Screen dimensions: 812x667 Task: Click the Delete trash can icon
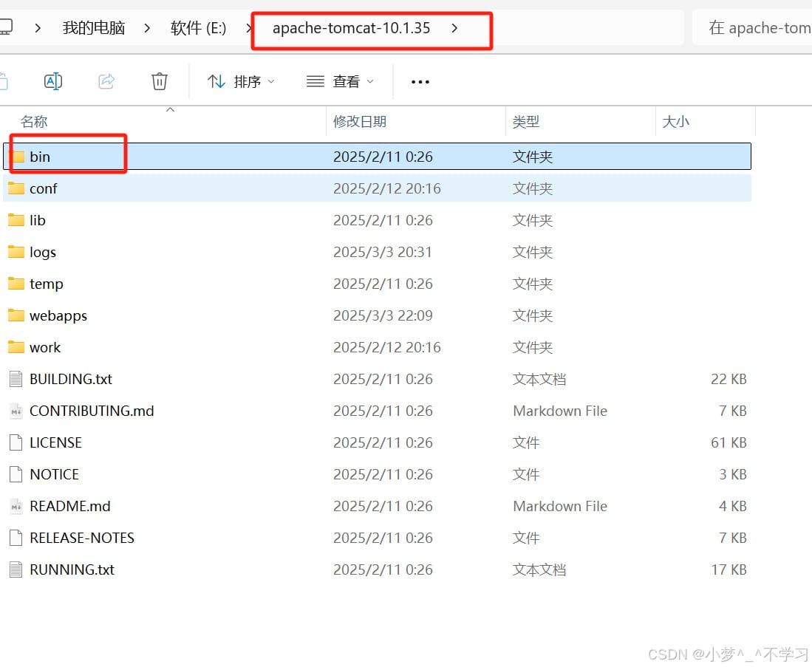pos(160,81)
